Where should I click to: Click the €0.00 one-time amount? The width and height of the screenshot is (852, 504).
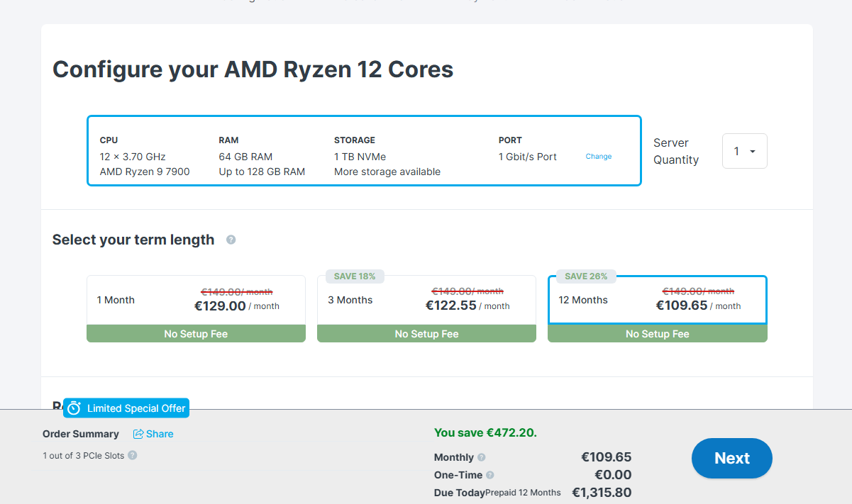(613, 475)
